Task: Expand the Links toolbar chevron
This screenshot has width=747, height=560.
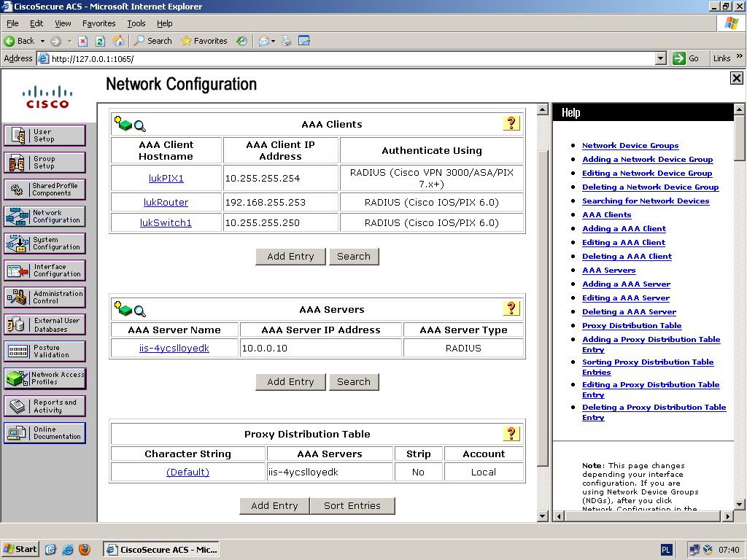Action: click(739, 56)
